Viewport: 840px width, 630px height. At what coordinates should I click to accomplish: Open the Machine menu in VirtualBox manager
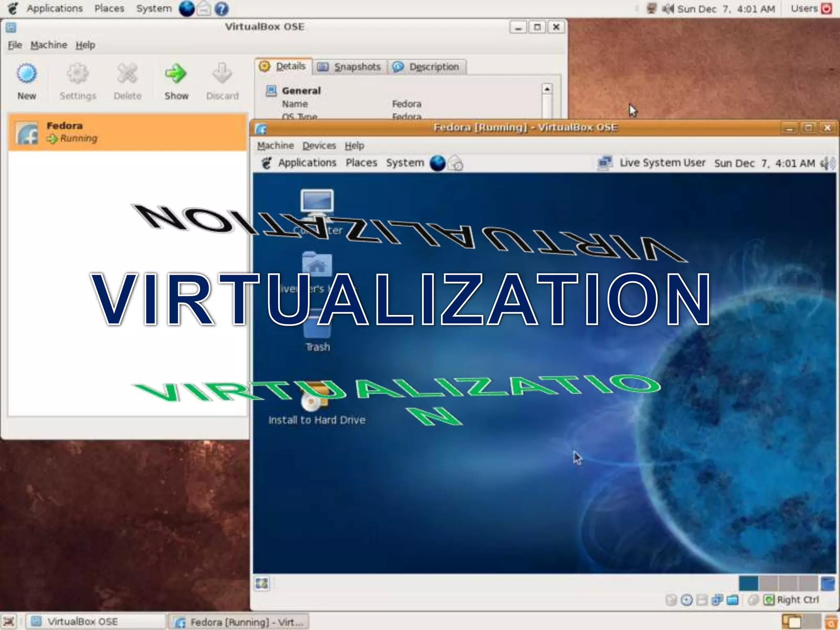tap(49, 45)
